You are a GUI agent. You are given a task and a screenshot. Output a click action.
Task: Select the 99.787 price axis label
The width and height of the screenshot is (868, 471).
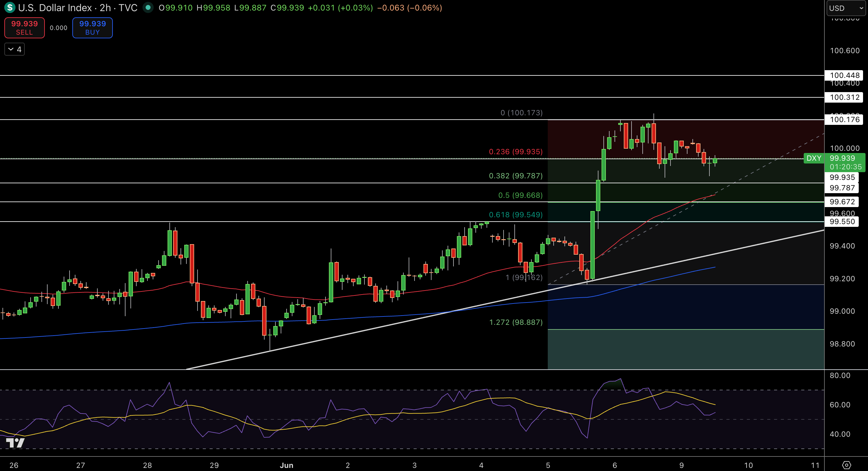pos(842,188)
